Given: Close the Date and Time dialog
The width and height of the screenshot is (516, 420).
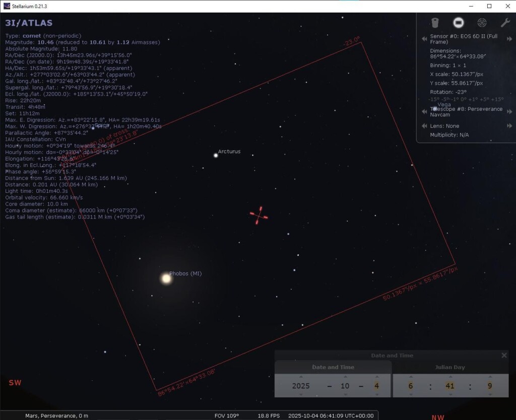Looking at the screenshot, I should [504, 356].
